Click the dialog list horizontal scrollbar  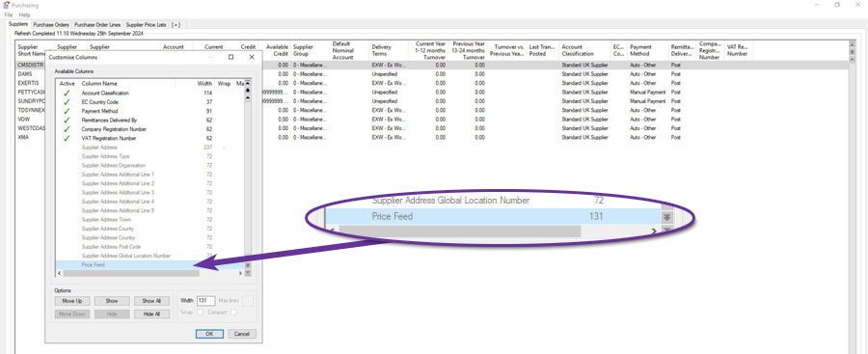(130, 273)
